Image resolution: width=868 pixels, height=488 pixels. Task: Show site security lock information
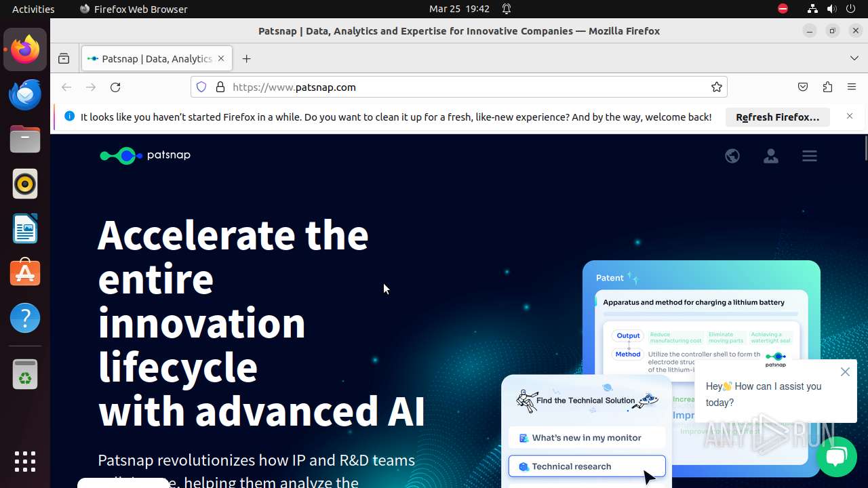(220, 87)
